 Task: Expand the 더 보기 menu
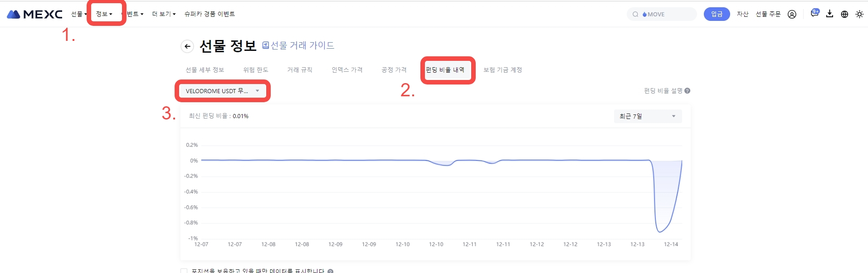[x=164, y=14]
